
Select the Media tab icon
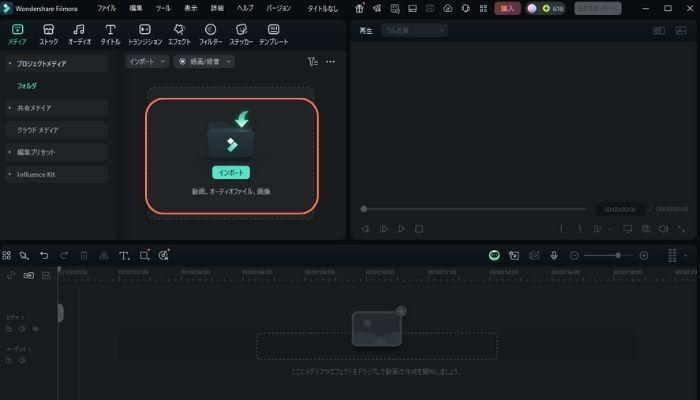(17, 29)
